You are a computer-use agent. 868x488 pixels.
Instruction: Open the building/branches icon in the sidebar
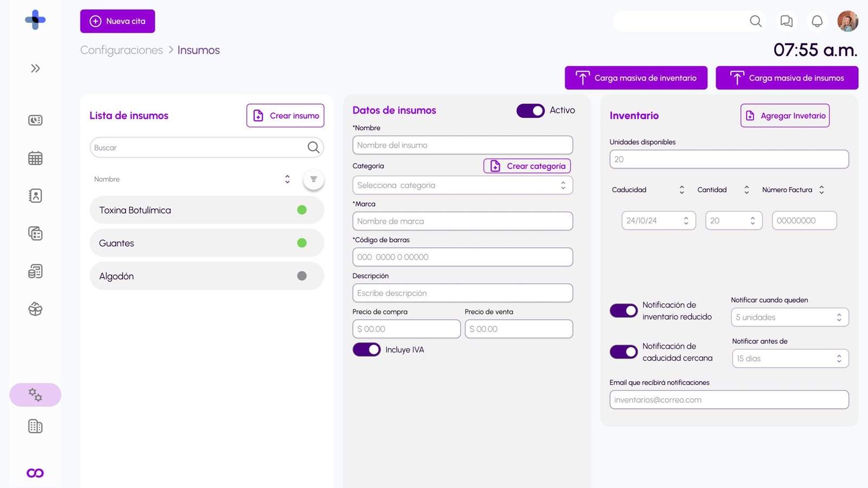coord(35,426)
